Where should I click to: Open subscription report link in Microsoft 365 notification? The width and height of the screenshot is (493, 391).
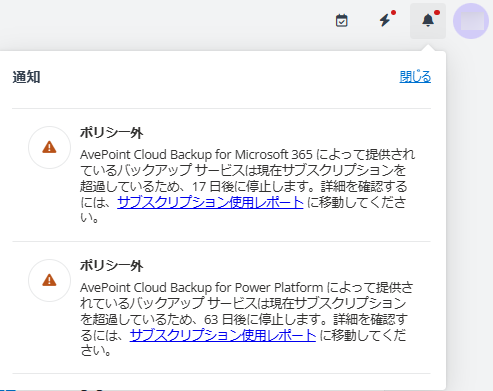pos(210,202)
